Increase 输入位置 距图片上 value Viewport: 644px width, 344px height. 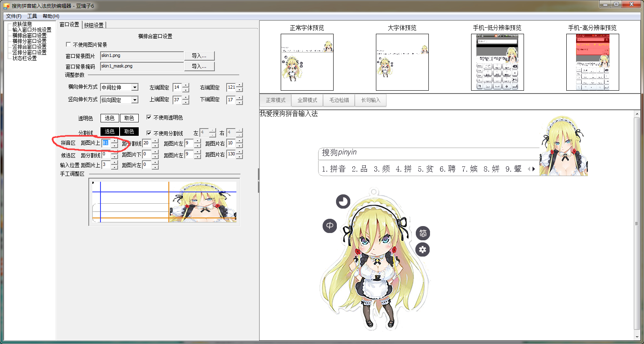(114, 163)
